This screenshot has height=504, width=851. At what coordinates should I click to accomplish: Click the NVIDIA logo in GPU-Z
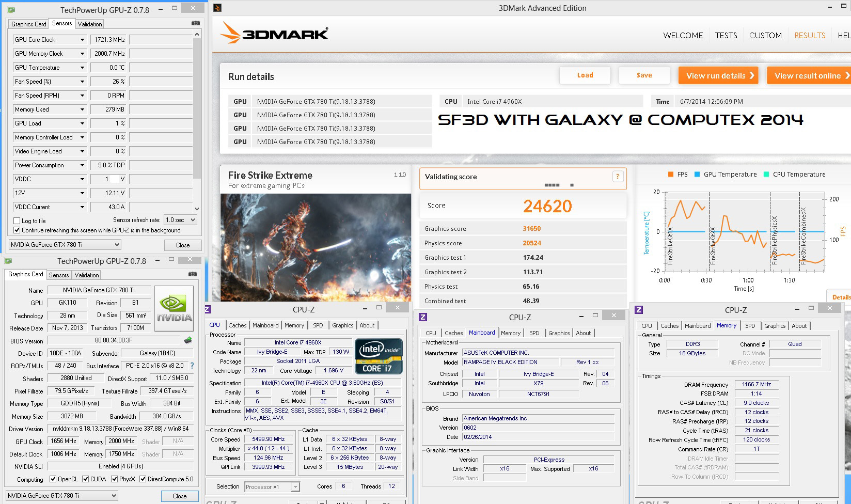pyautogui.click(x=174, y=308)
